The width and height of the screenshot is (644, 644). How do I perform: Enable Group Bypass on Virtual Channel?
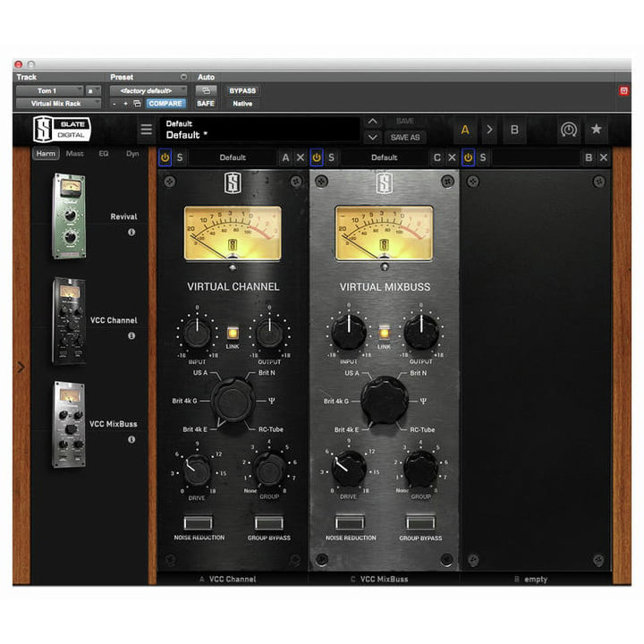tap(269, 523)
